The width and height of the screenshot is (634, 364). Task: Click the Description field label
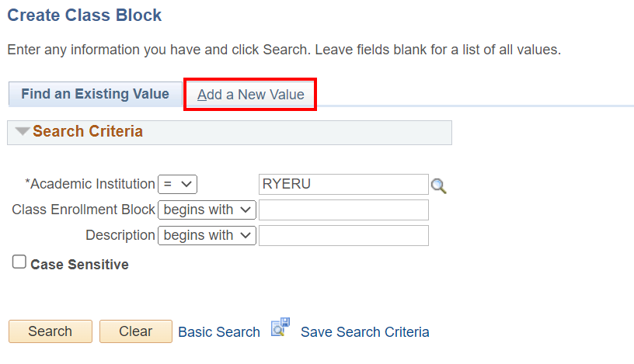click(120, 235)
